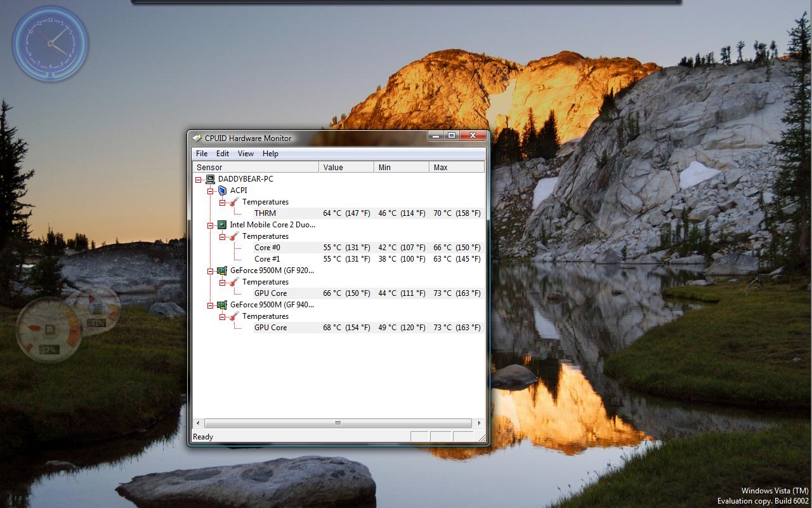Close the CPUID Hardware Monitor window
The height and width of the screenshot is (508, 812).
click(473, 136)
